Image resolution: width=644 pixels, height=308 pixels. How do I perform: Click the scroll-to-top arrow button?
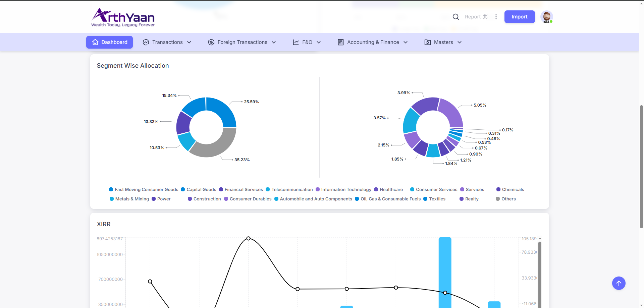(619, 283)
